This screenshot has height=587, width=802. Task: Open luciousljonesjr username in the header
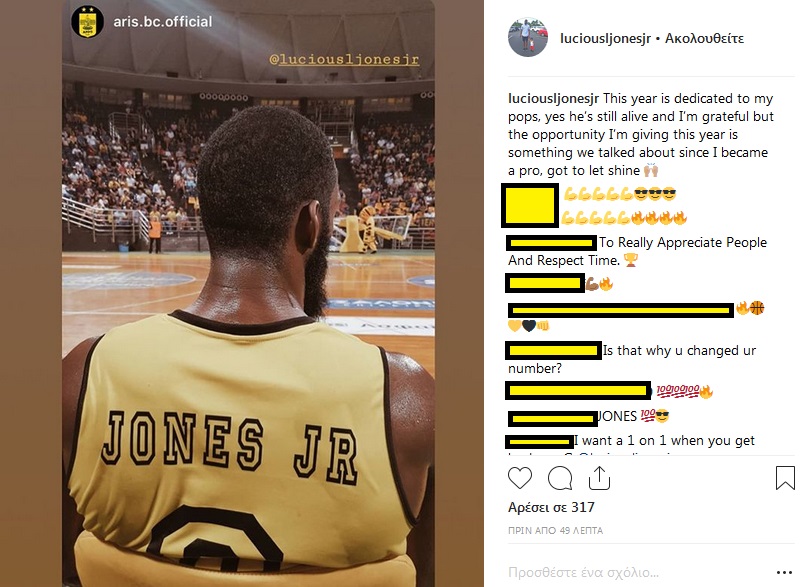(x=605, y=38)
